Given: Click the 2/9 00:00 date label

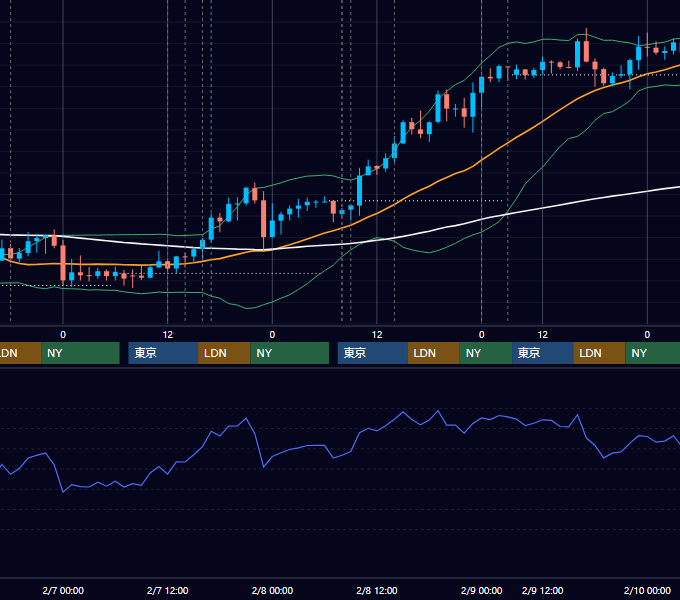Looking at the screenshot, I should tap(481, 590).
